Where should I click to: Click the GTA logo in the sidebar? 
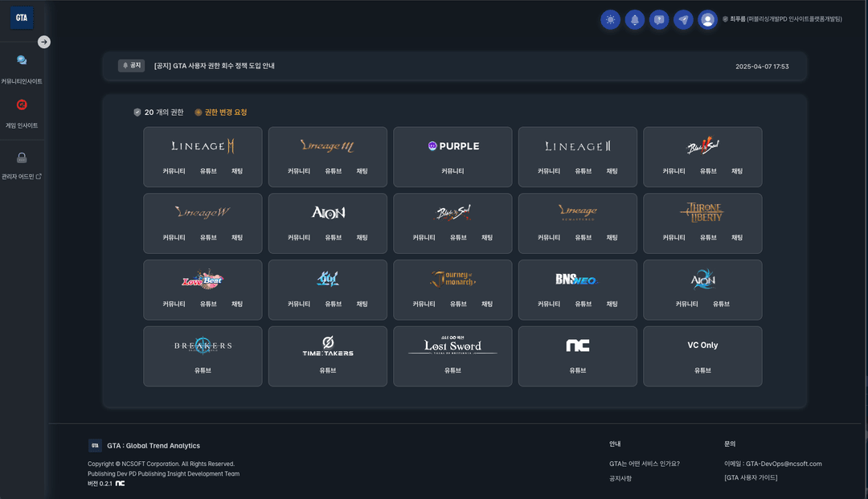22,18
